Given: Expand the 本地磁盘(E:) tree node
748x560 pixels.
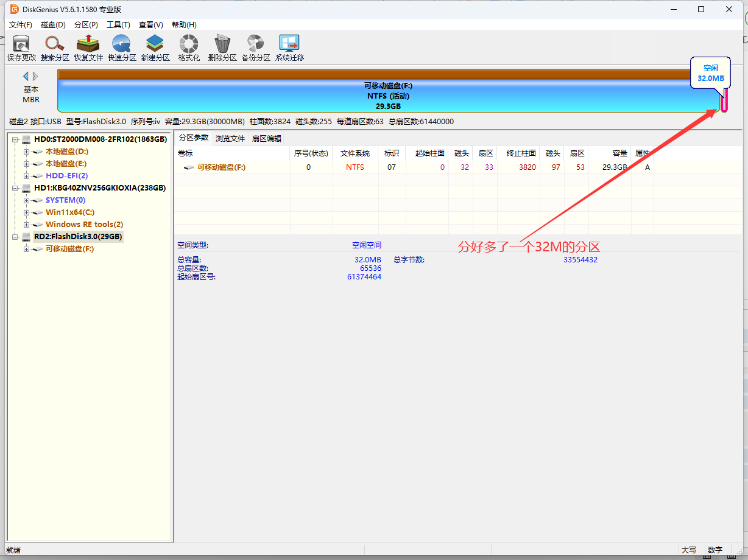Looking at the screenshot, I should click(26, 164).
